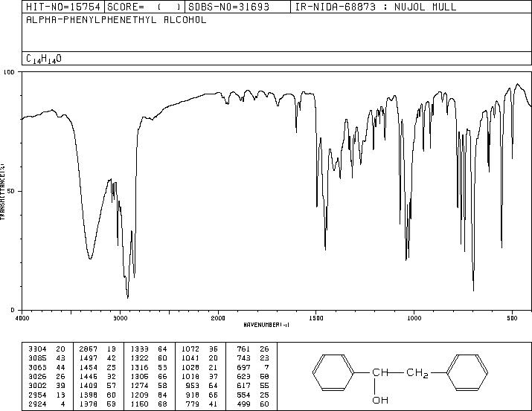Viewport: 532px width, 411px height.
Task: Click transmittance value 7 beside 697
Action: tap(266, 367)
